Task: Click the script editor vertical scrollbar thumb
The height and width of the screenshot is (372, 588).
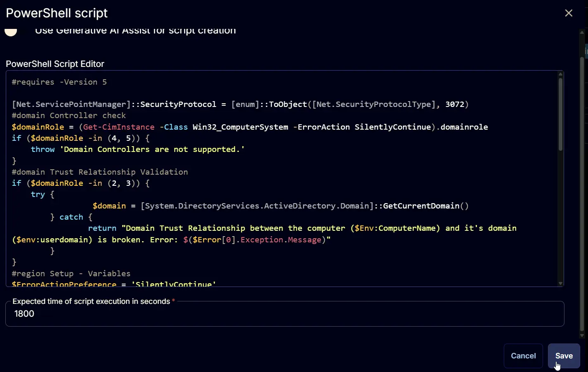Action: click(560, 114)
